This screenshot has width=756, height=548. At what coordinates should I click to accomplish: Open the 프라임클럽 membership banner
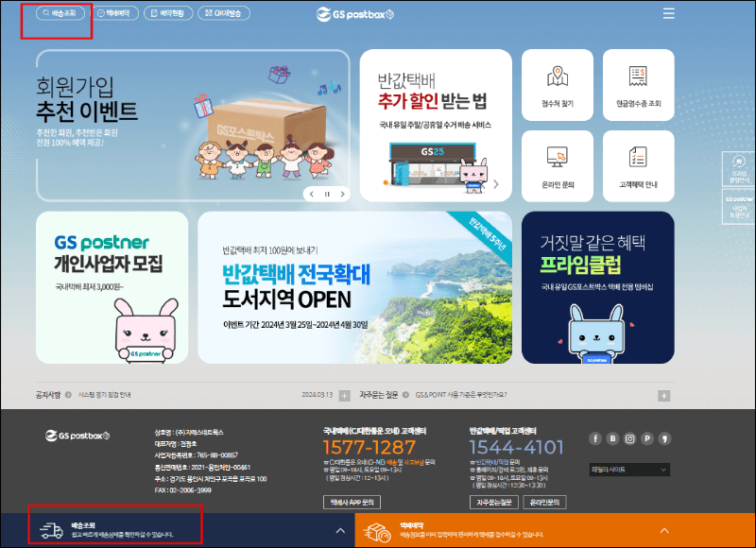pyautogui.click(x=598, y=288)
